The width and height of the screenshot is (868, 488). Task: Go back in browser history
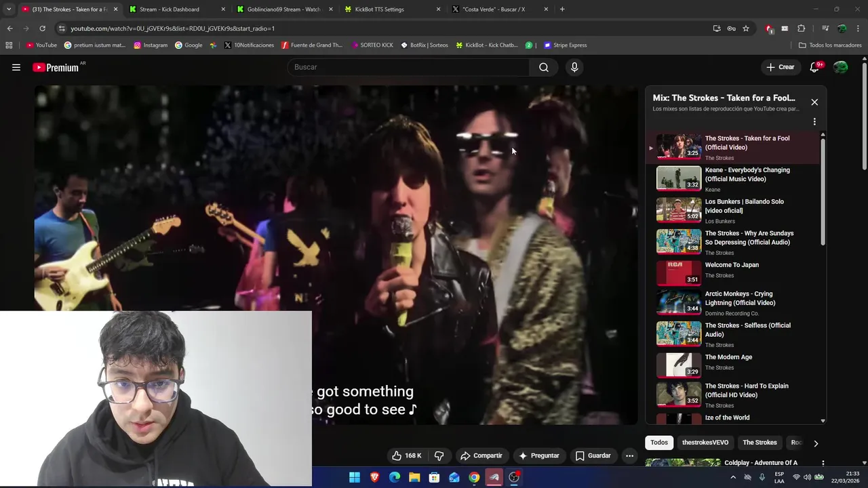click(x=9, y=28)
